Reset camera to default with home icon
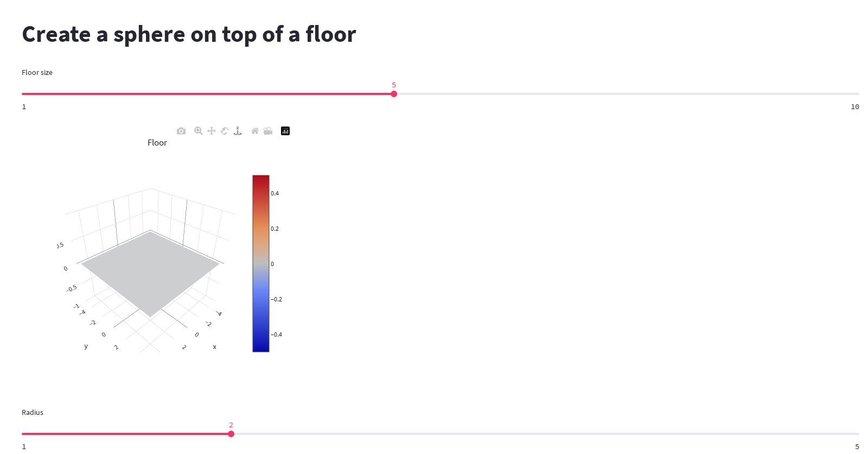Viewport: 868px width, 454px height. click(x=255, y=131)
